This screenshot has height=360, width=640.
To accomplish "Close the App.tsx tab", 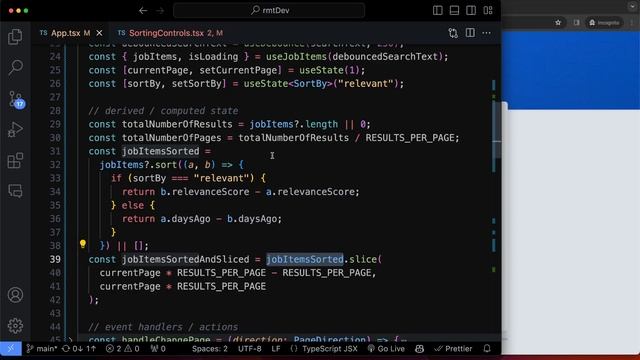I will pos(99,33).
